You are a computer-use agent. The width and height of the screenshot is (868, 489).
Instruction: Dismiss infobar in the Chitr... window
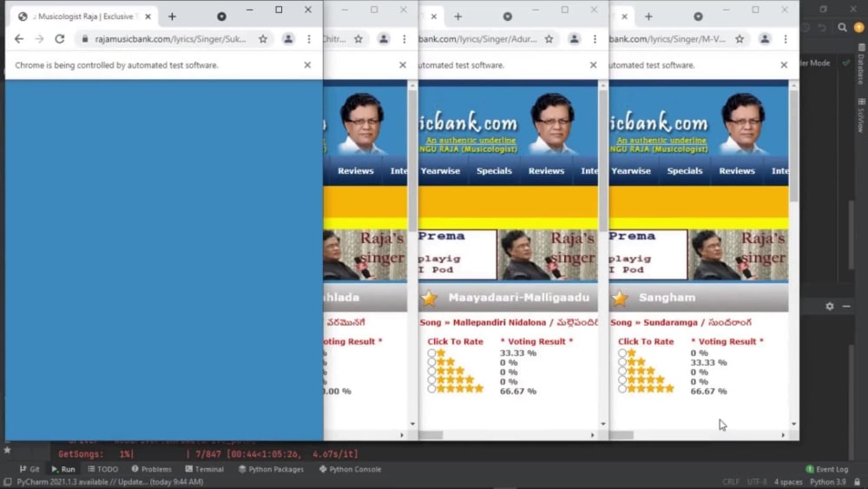403,65
